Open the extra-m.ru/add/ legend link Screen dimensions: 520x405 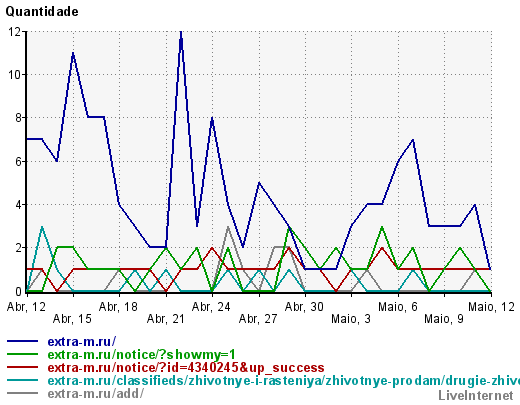click(95, 393)
